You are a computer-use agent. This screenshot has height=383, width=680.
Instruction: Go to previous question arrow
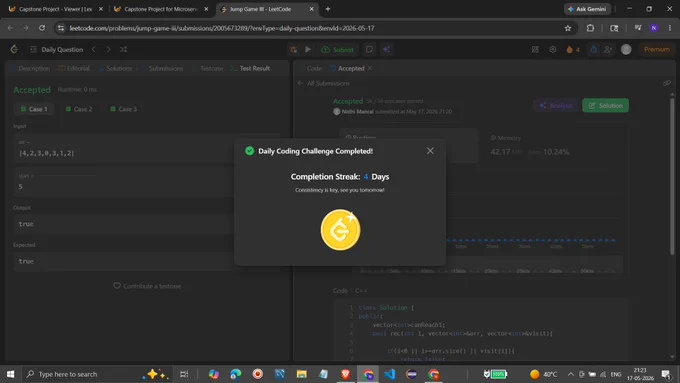point(94,49)
